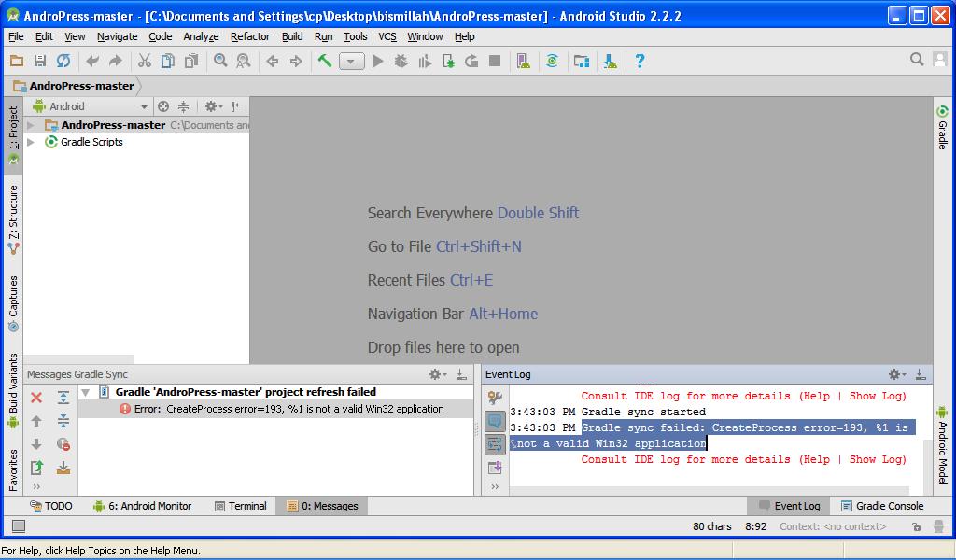Toggle the Favorites tool window button
This screenshot has height=560, width=956.
coord(13,469)
